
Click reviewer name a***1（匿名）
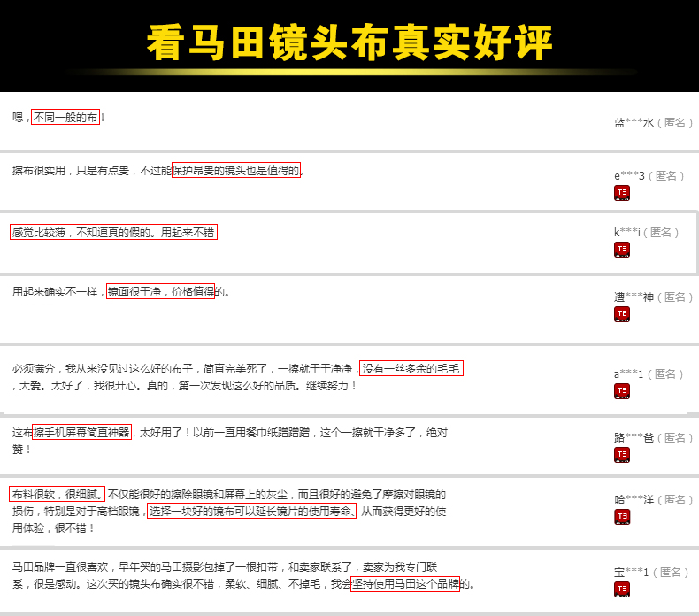click(649, 373)
